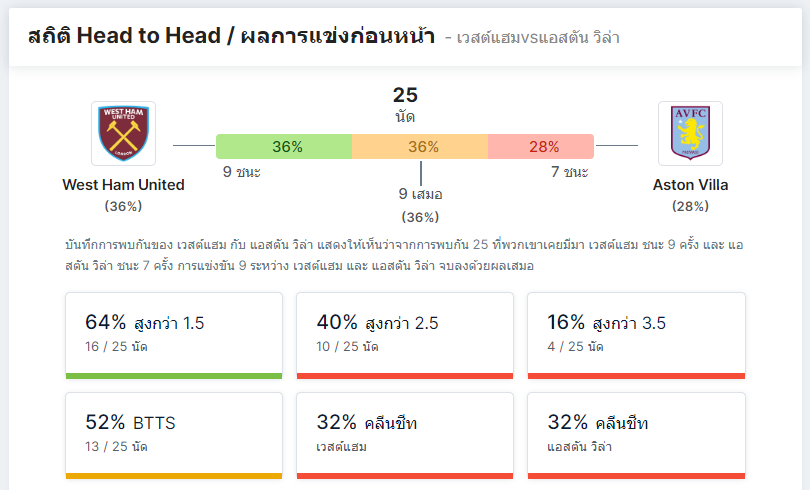Click the 32% คลีนชีท แอสตัน วิล่า card

[x=636, y=436]
